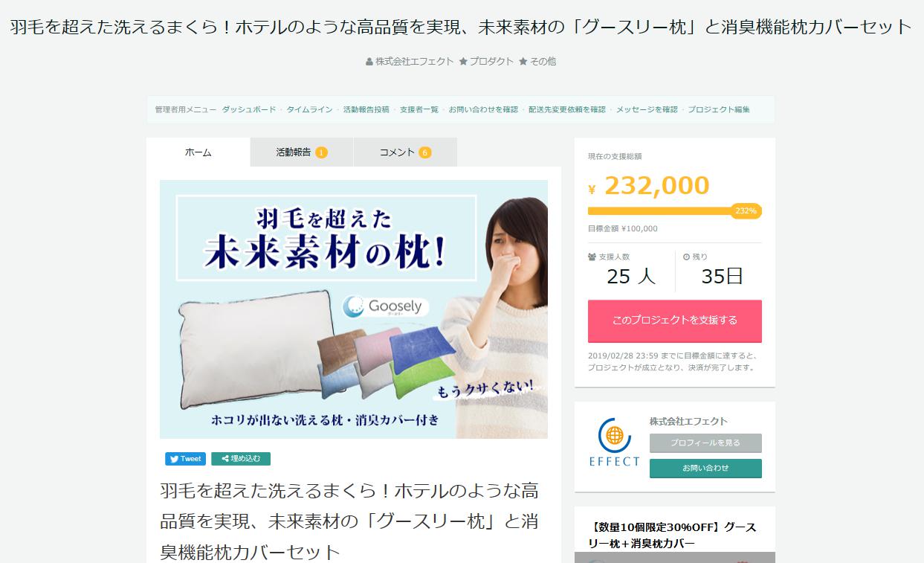The height and width of the screenshot is (563, 924).
Task: Click the Tweet button with bird icon
Action: (x=185, y=459)
